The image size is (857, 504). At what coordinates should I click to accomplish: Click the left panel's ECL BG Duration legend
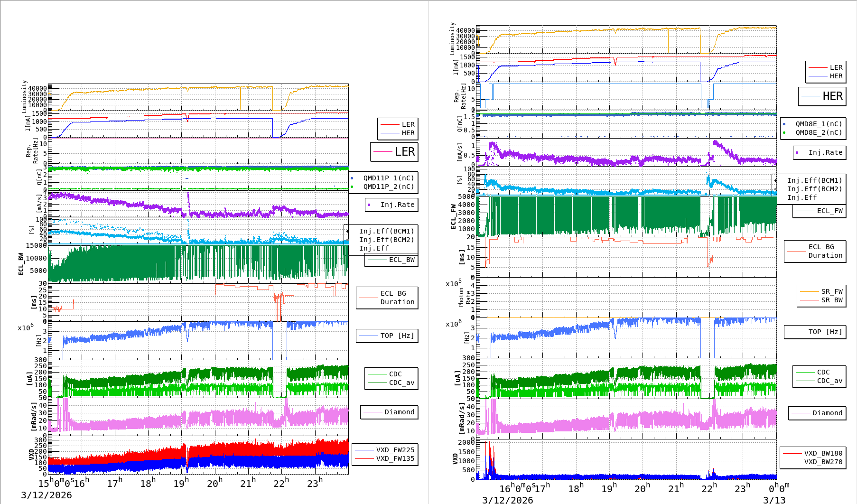[x=387, y=298]
